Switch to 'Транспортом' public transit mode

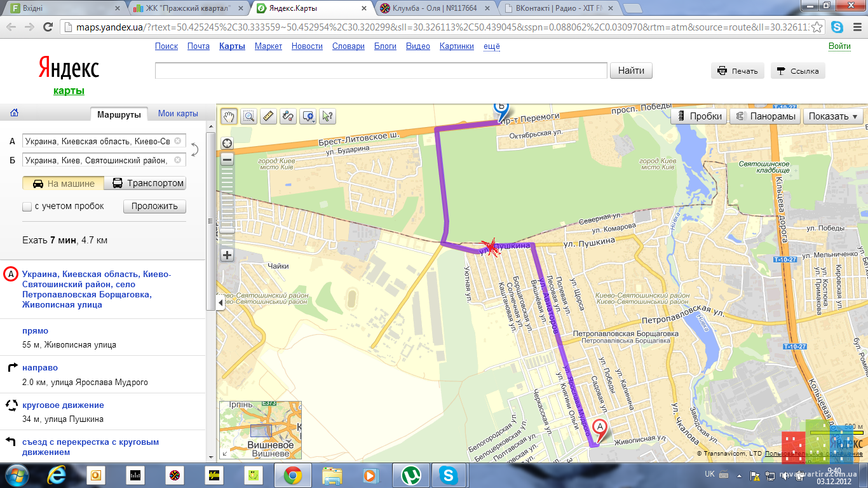(x=145, y=183)
